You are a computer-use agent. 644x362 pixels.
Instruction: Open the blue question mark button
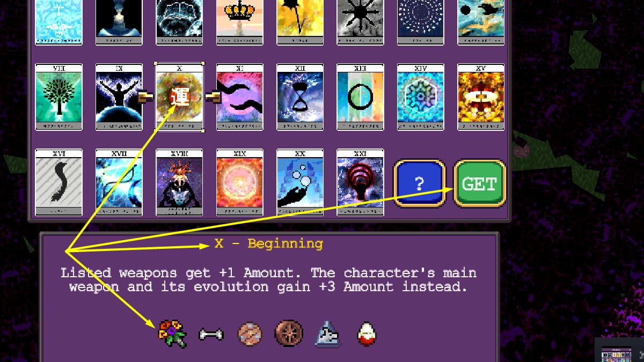420,183
